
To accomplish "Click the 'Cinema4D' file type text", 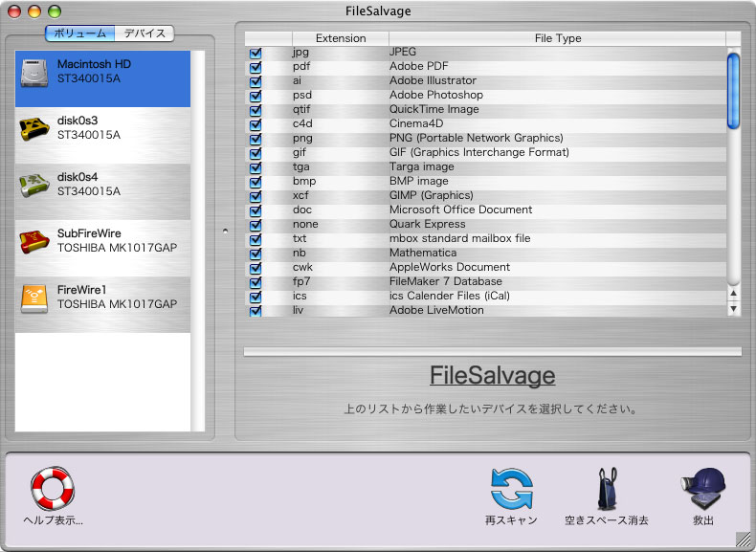I will 416,123.
